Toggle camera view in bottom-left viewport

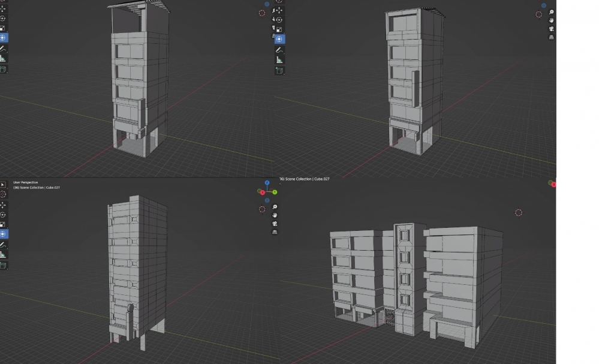coord(275,224)
